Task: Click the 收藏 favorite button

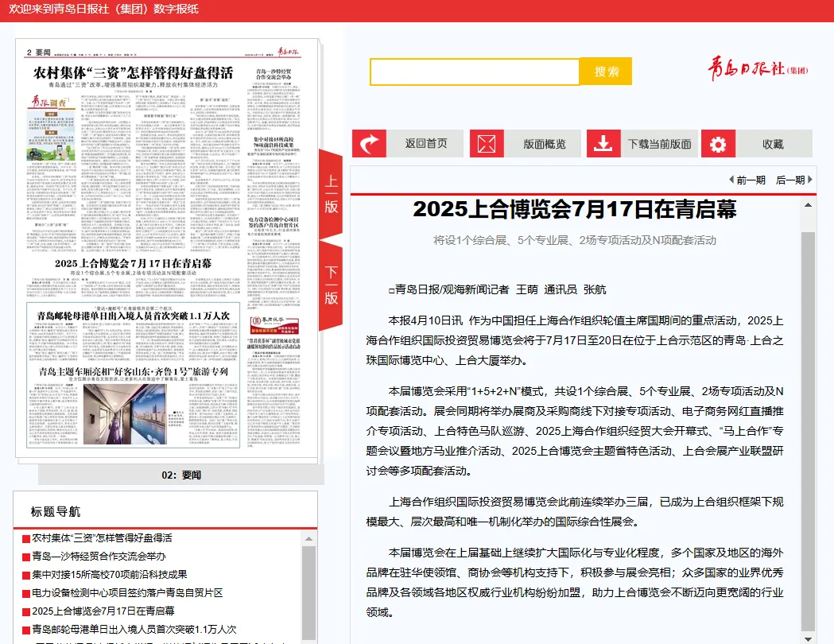Action: point(774,144)
